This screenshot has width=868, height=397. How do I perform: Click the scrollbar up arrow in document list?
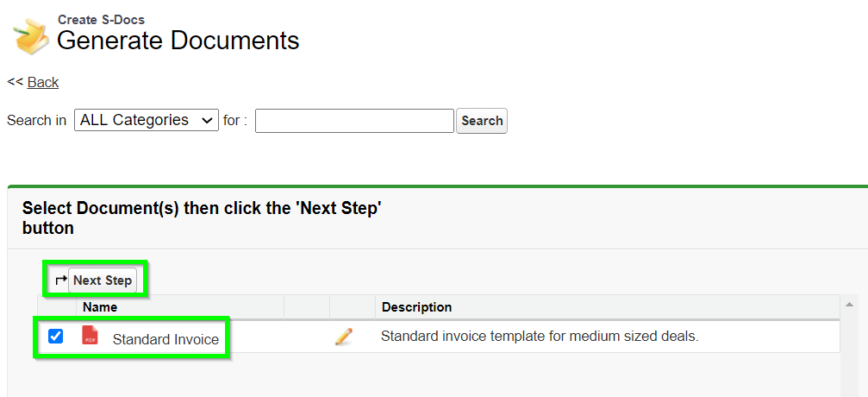click(848, 305)
